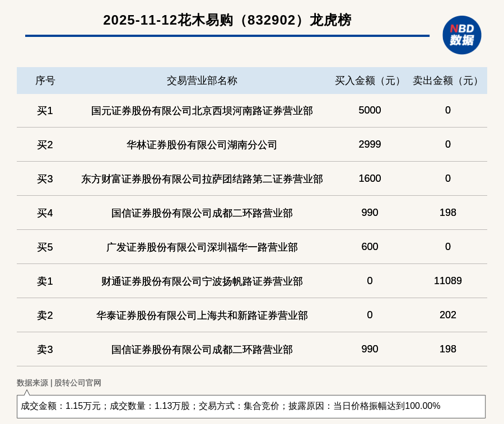Click the 成交金额 summary tooltip box
Viewport: 504px width, 424px height.
[x=251, y=406]
